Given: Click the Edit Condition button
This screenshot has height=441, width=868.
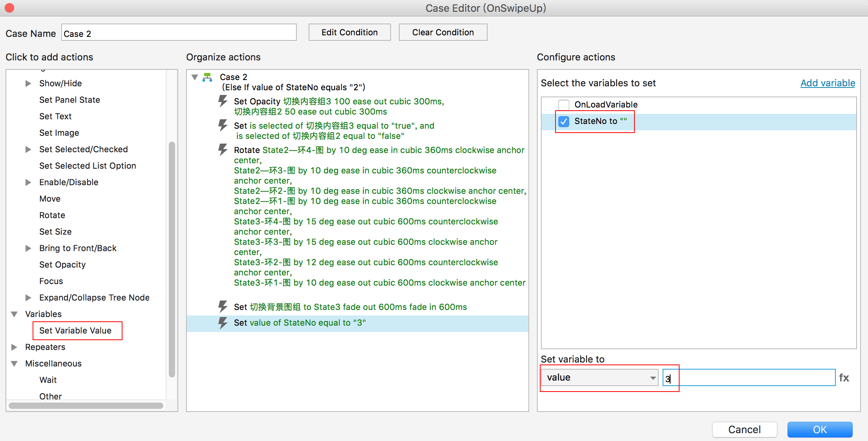Looking at the screenshot, I should click(x=349, y=32).
